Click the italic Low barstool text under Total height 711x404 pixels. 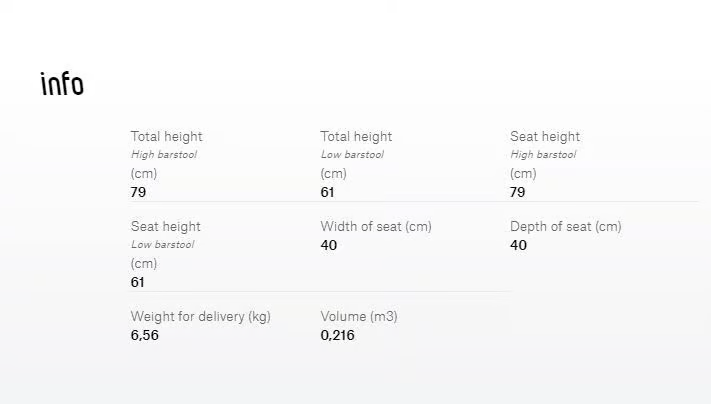352,155
